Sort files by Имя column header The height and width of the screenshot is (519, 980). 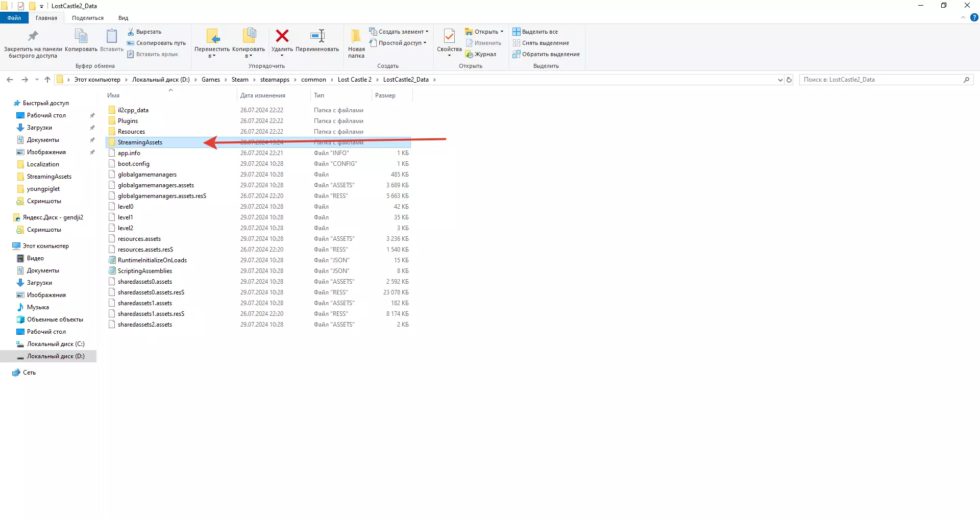113,95
